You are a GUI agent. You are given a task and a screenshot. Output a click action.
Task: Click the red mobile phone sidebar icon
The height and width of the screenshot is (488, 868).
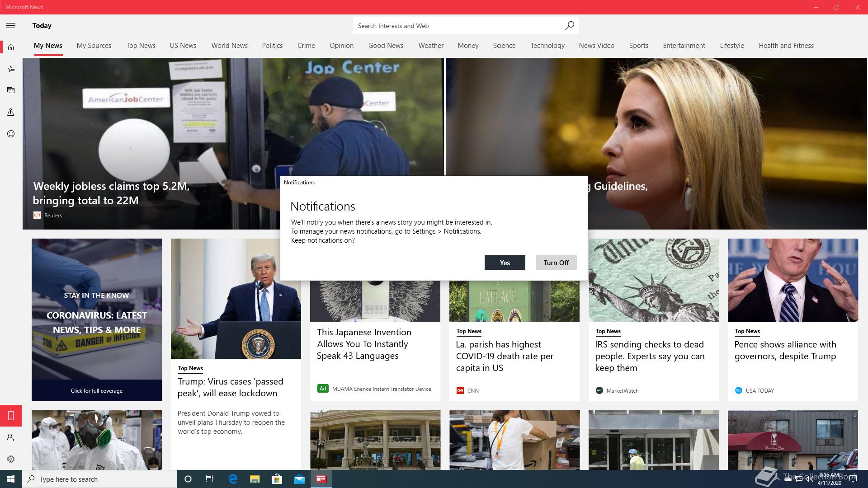[11, 416]
